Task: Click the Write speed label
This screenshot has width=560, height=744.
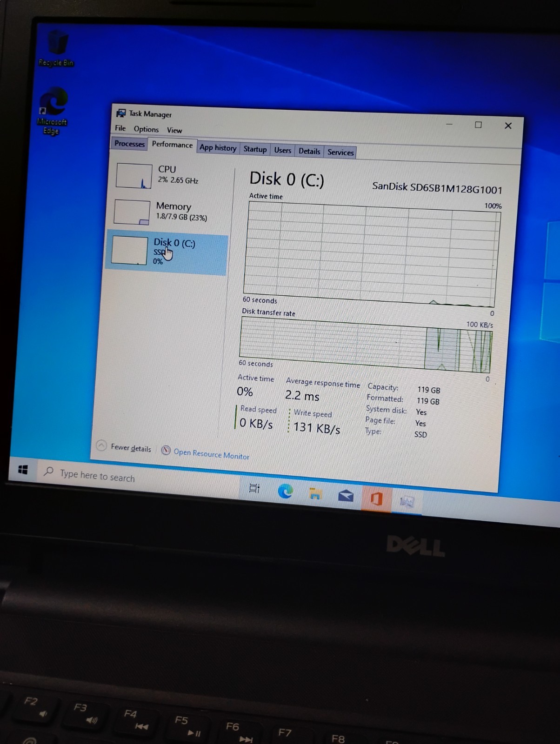Action: tap(313, 413)
